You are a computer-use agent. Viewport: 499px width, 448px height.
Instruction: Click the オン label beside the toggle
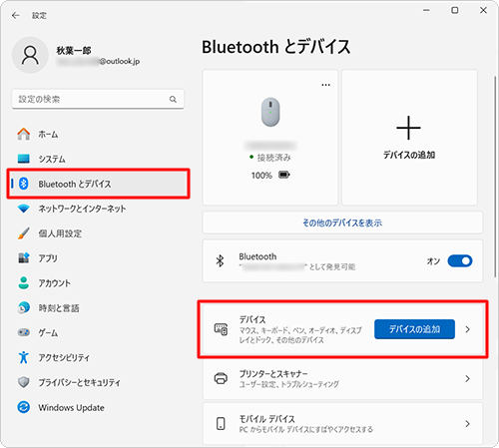(433, 261)
